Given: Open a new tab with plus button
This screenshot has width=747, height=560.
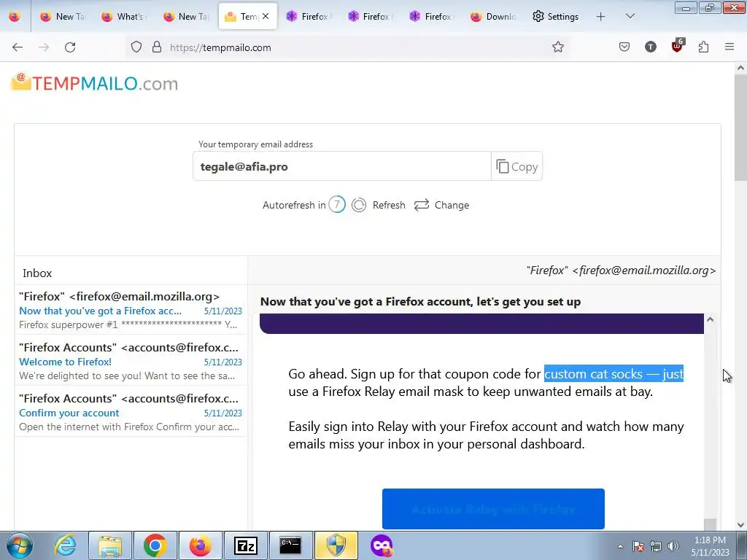Looking at the screenshot, I should pos(601,16).
